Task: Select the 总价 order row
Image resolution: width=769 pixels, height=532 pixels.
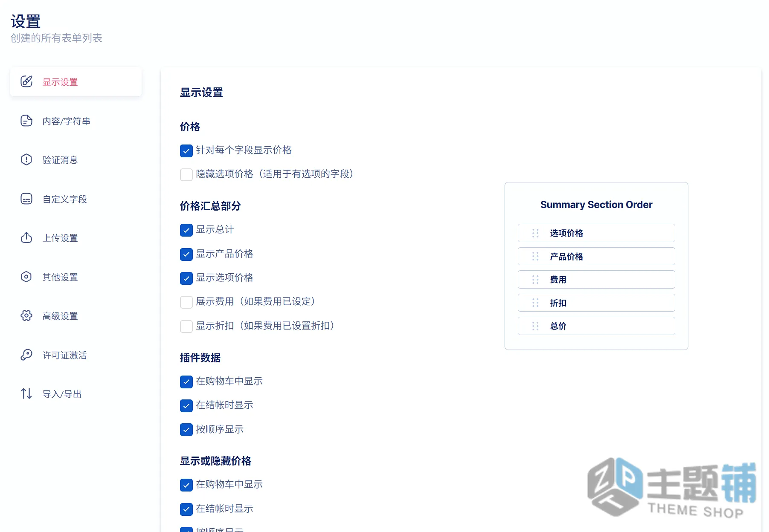Action: point(596,326)
